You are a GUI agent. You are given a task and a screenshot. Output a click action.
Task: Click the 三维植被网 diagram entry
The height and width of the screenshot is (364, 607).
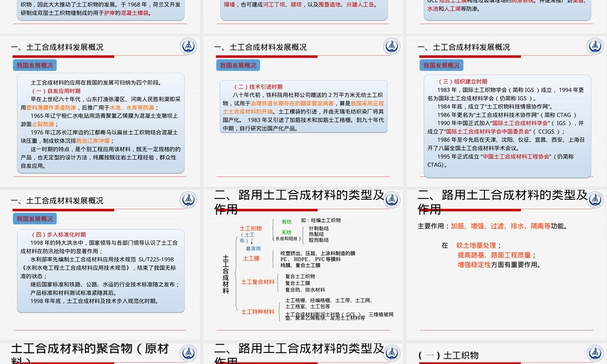(381, 314)
